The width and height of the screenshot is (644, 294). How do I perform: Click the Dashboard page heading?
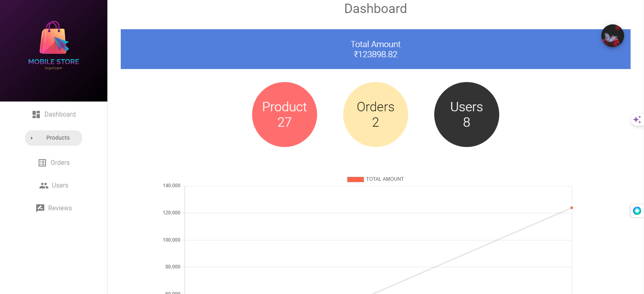(x=376, y=9)
